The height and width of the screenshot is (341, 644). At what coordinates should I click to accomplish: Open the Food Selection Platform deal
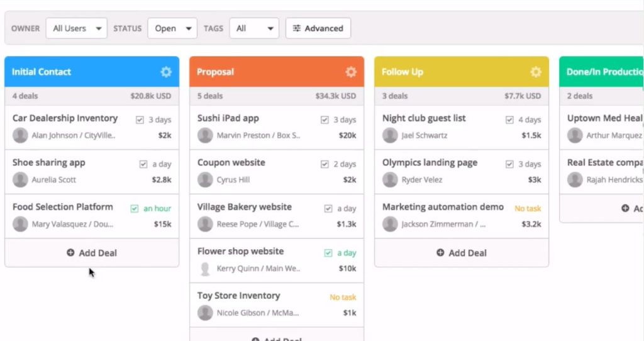point(62,207)
